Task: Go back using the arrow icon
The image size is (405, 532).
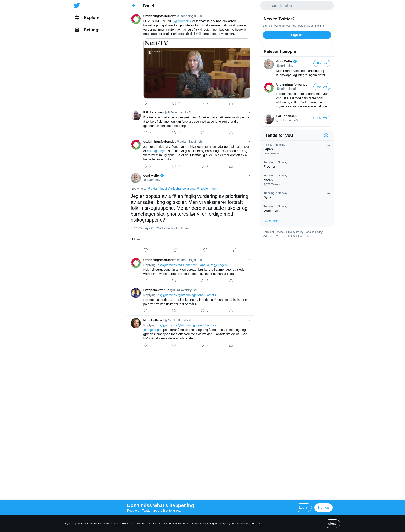Action: (x=134, y=5)
